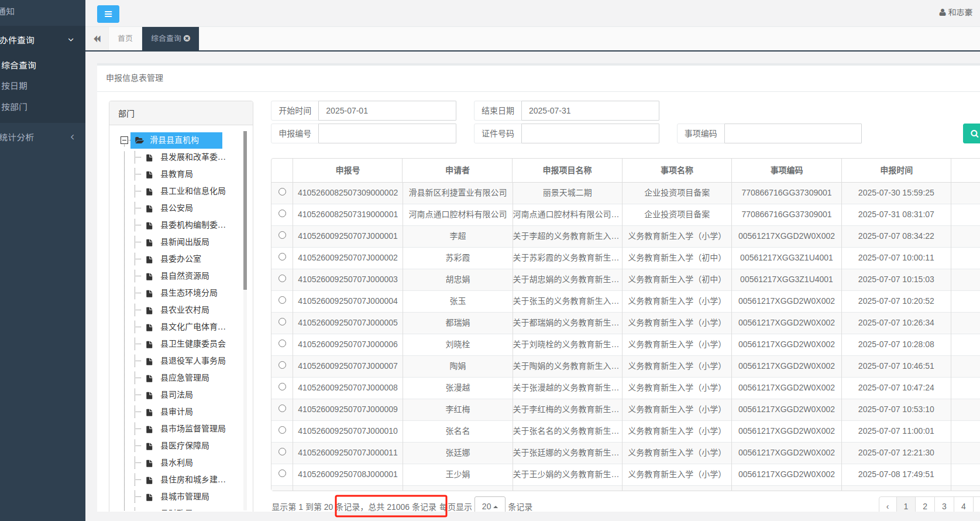Select the radio button for applicant 王少娟
The width and height of the screenshot is (980, 521).
coord(282,474)
